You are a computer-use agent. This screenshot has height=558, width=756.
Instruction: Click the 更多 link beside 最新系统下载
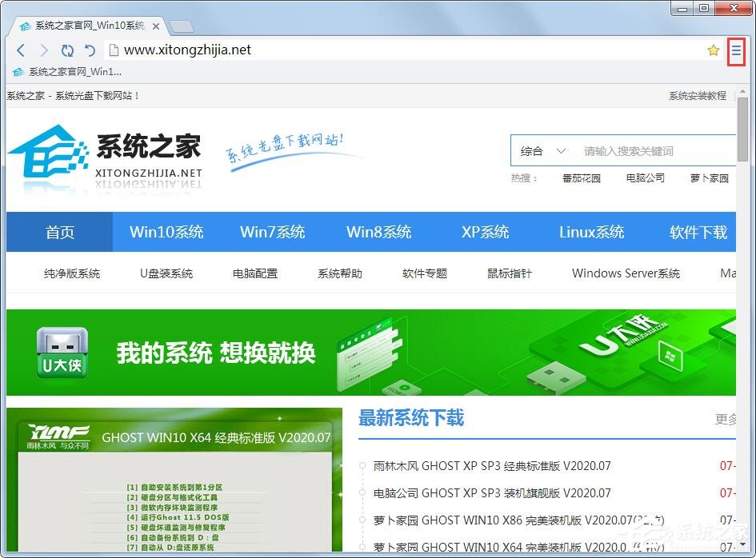pyautogui.click(x=728, y=419)
